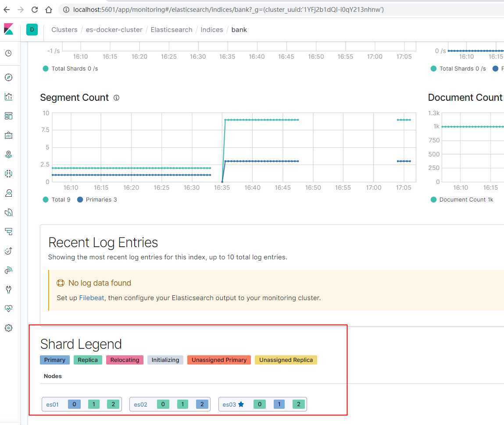Click the Unassigned Replica legend badge

pyautogui.click(x=286, y=360)
